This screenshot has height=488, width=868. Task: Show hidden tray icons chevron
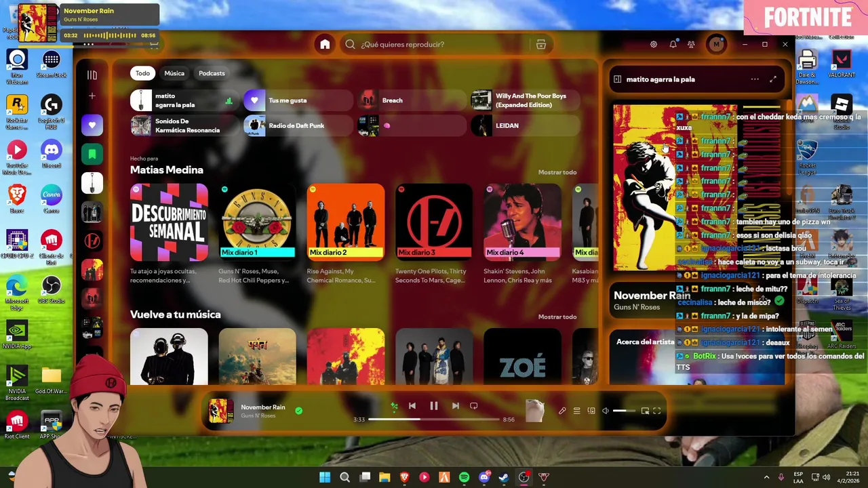(x=766, y=477)
